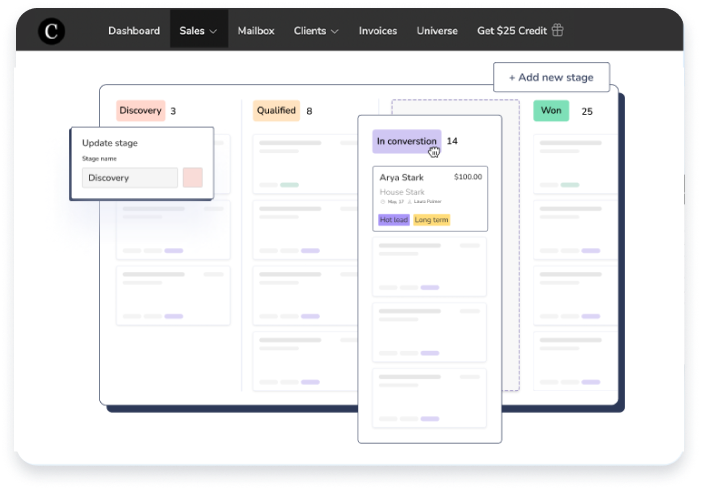Viewport: 701px width, 490px height.
Task: Open the Dashboard menu item
Action: (x=134, y=31)
